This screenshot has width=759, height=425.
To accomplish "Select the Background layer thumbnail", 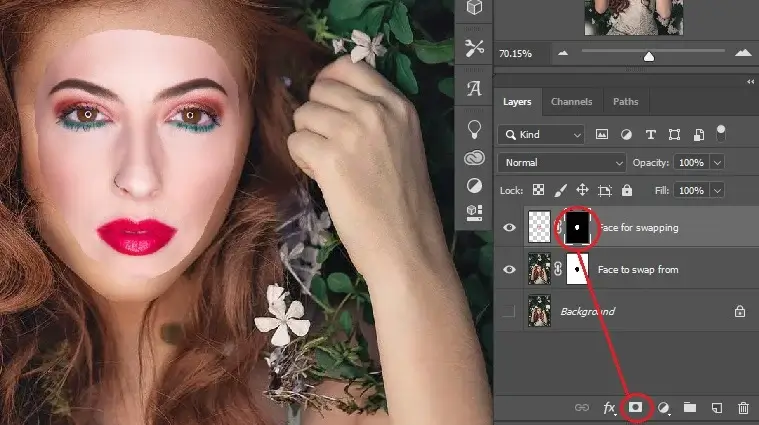I will pyautogui.click(x=539, y=311).
